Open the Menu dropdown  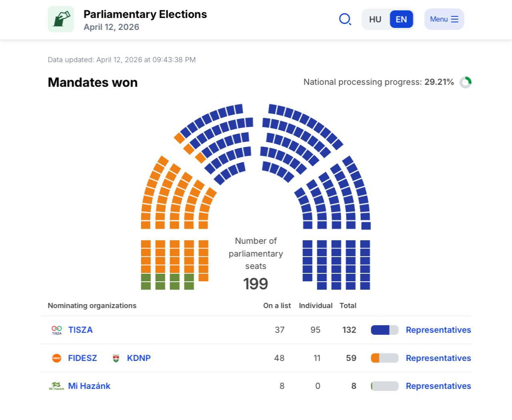click(x=444, y=19)
